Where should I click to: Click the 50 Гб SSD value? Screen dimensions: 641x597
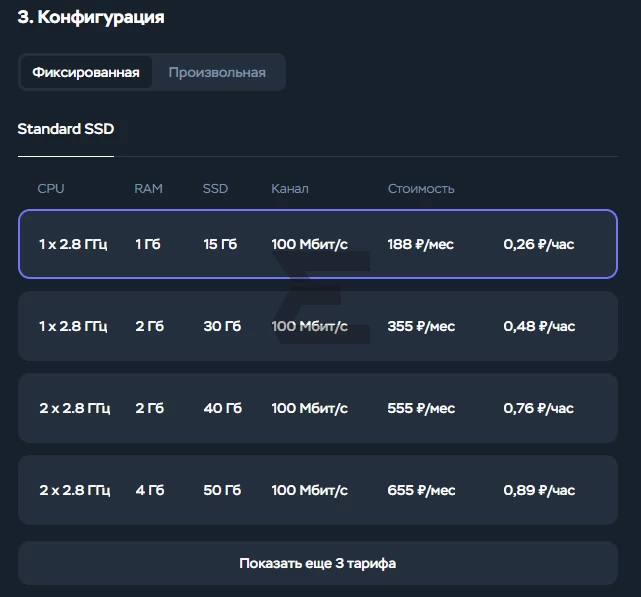(222, 490)
